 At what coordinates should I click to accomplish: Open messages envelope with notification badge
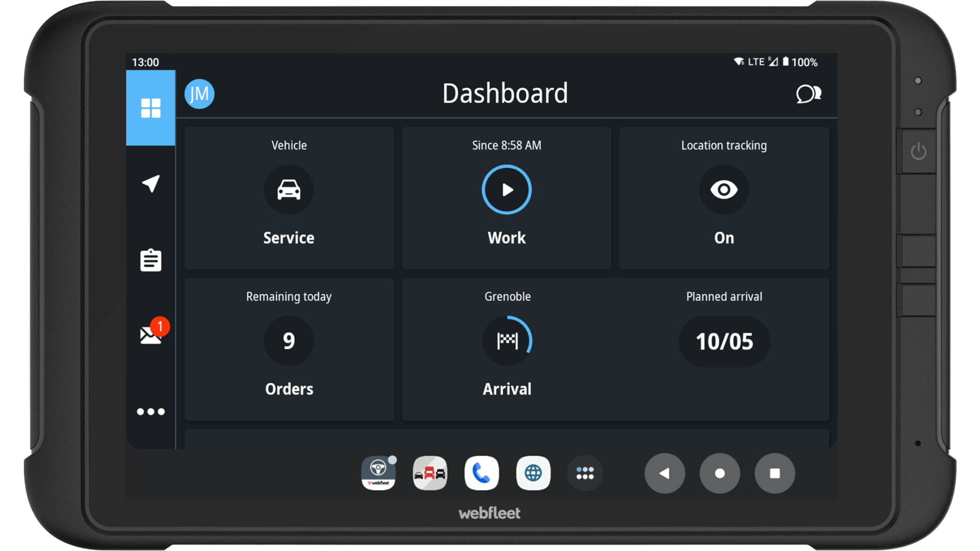151,335
